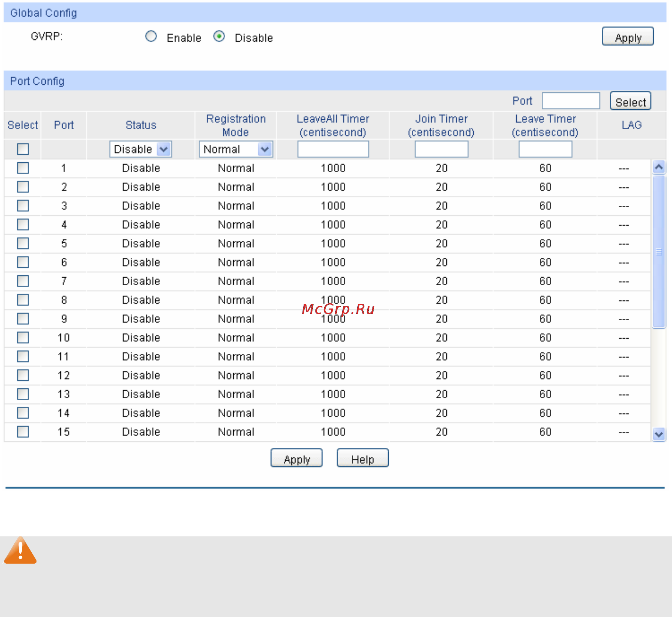Click the Global Config section heading
The image size is (672, 617).
(x=43, y=13)
